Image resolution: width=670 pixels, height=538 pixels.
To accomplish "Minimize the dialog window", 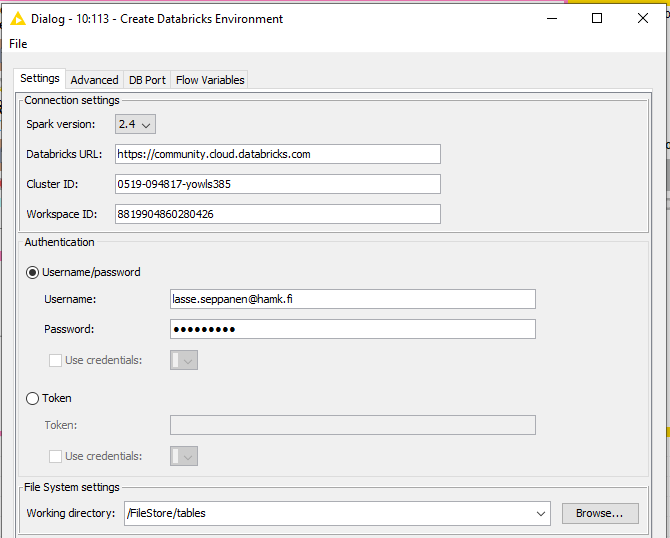I will coord(552,18).
